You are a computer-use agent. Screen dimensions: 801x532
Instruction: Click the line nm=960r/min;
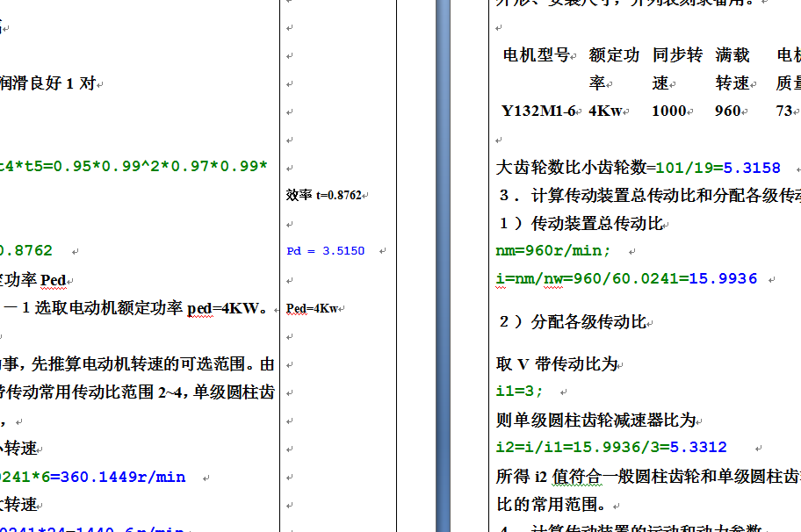click(x=552, y=251)
